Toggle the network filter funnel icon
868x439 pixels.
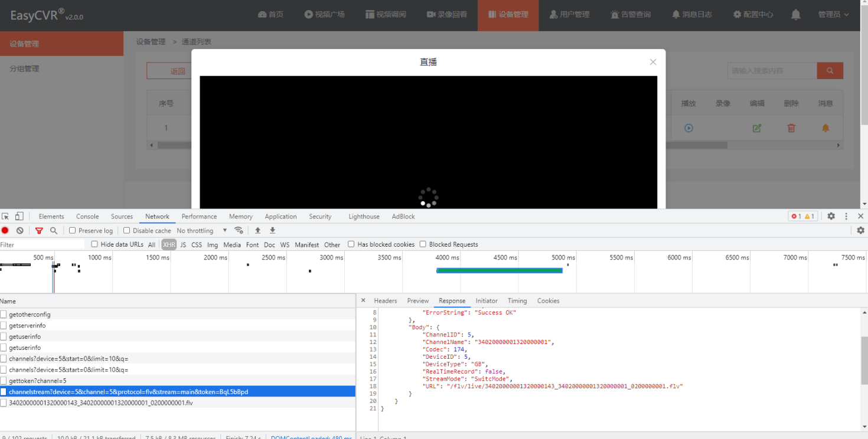click(39, 231)
